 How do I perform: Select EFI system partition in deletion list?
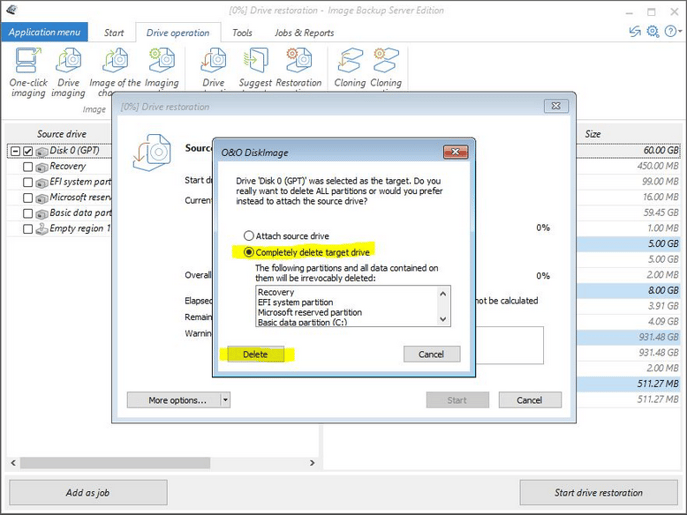tap(295, 302)
